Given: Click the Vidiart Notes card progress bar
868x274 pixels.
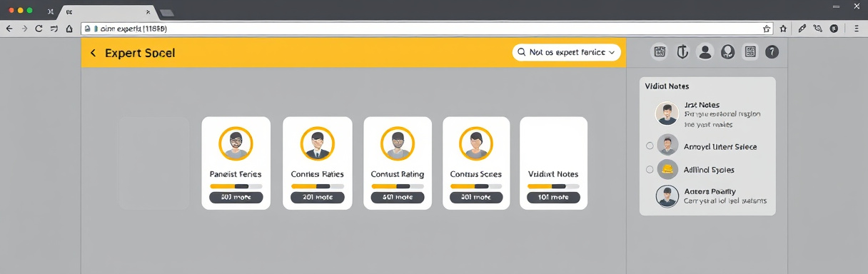Looking at the screenshot, I should pyautogui.click(x=553, y=186).
